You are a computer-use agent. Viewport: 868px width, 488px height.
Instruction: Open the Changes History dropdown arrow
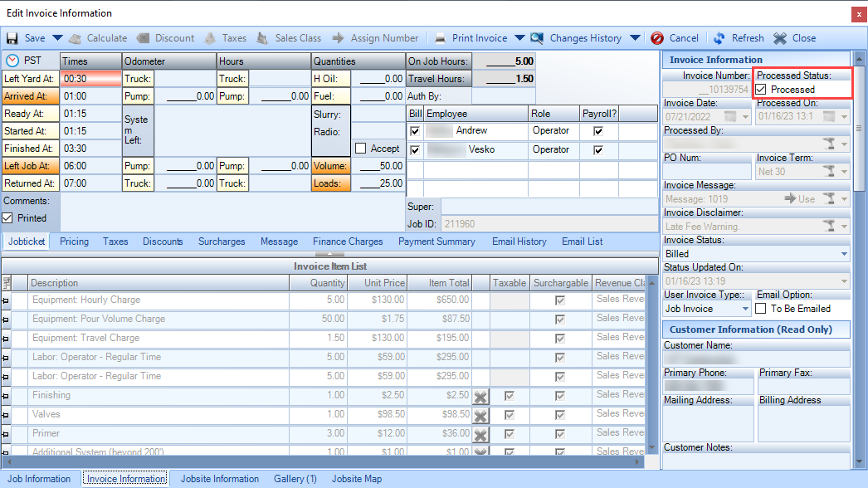[635, 38]
